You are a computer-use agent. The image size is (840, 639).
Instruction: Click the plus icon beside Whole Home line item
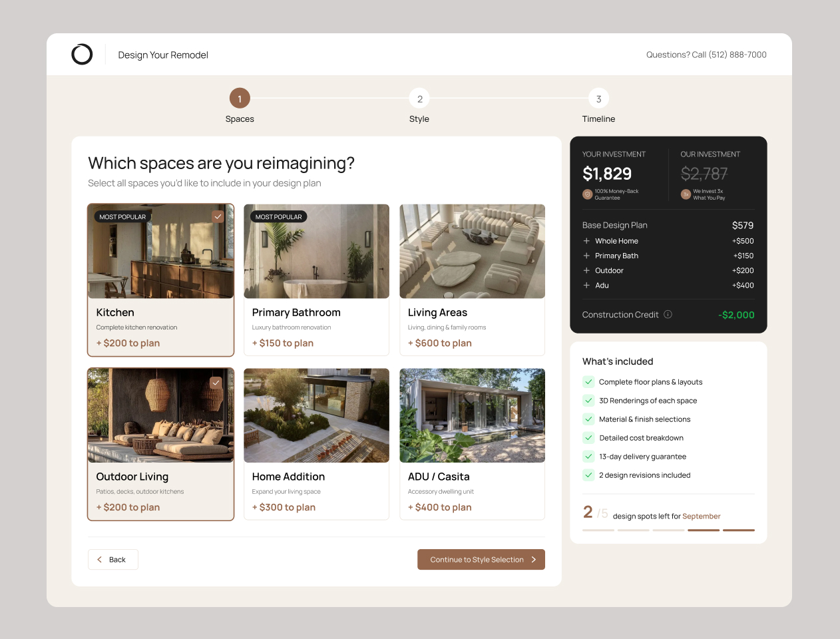click(586, 240)
